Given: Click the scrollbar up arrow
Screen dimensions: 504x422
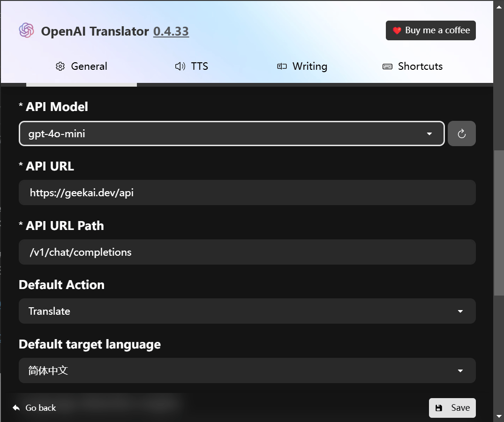Looking at the screenshot, I should 498,7.
